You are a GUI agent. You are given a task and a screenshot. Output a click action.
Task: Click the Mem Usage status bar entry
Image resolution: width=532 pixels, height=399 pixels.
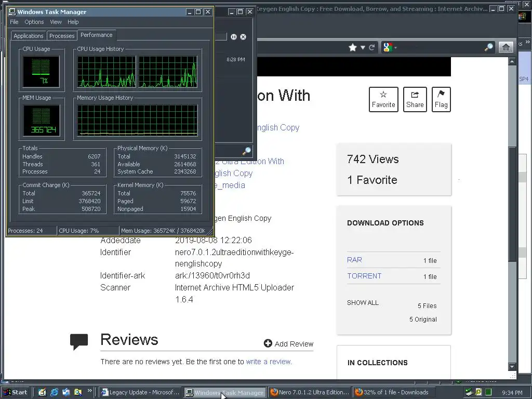(163, 231)
